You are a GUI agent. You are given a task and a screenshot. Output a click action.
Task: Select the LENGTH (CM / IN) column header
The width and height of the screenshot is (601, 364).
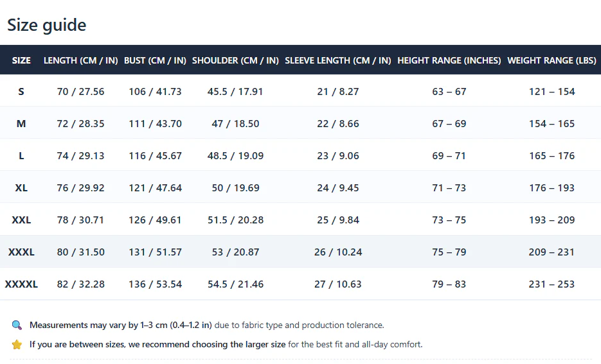tap(80, 60)
